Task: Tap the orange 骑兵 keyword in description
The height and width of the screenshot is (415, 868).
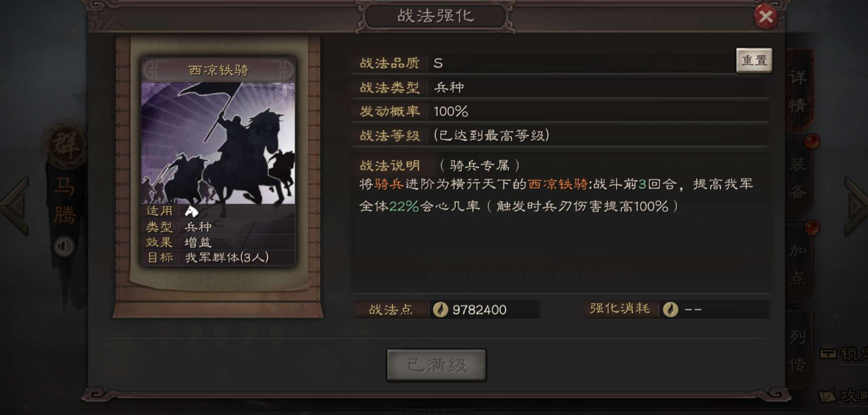Action: tap(390, 184)
